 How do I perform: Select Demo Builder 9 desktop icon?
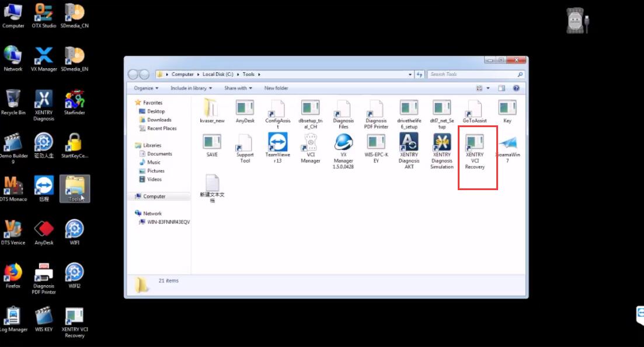pyautogui.click(x=13, y=149)
